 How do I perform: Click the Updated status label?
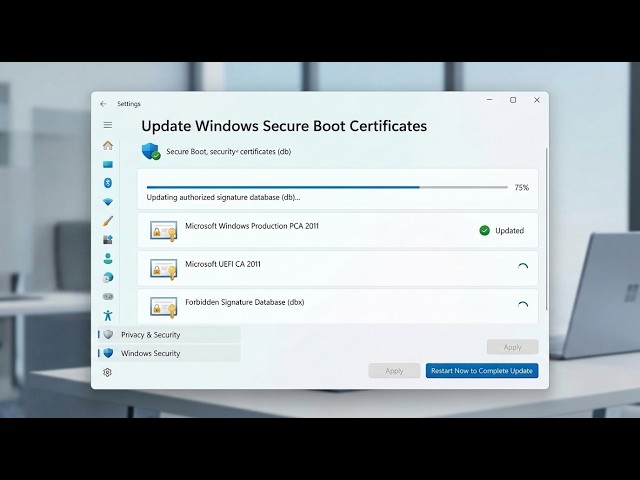coord(509,231)
